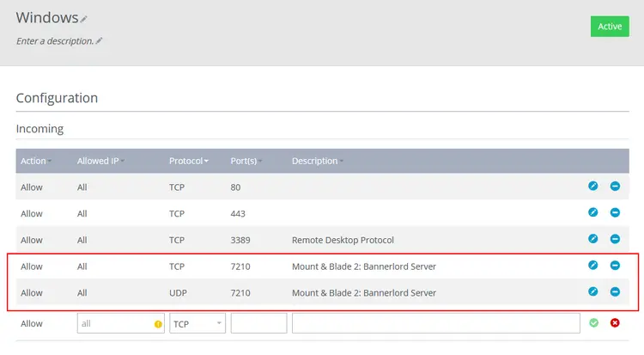Focus the new rule description input field
644x355 pixels.
(435, 323)
